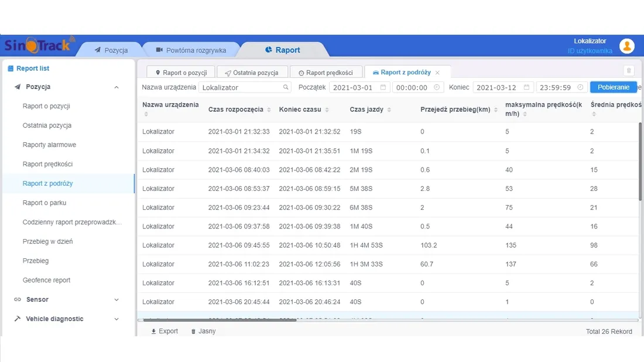Open Przebieg in sidebar
The width and height of the screenshot is (644, 362).
35,261
